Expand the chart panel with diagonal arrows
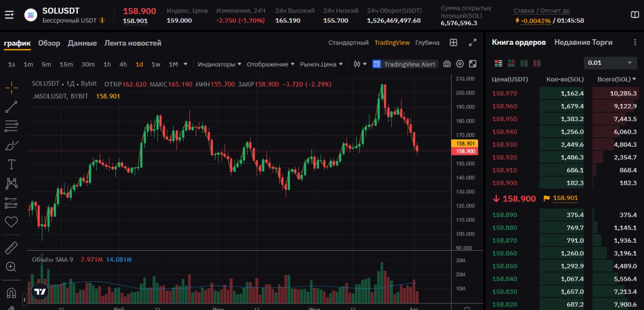644x310 pixels. [x=472, y=43]
